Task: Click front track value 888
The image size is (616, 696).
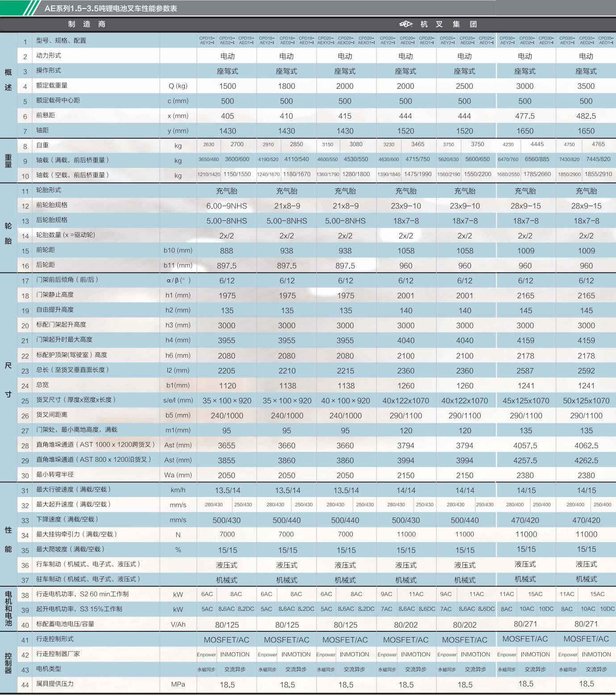Action: tap(227, 251)
